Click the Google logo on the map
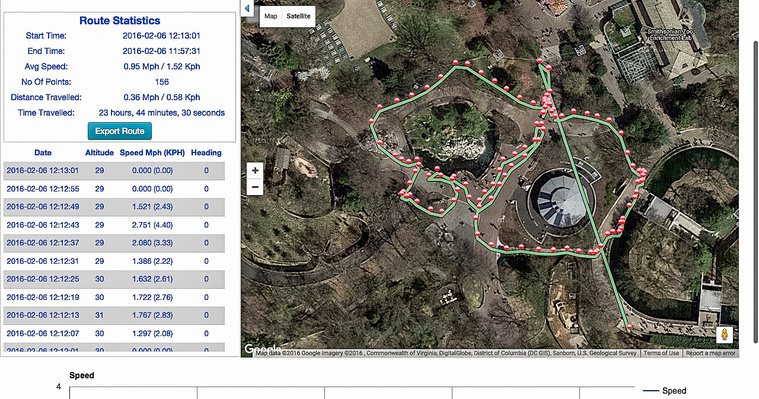The width and height of the screenshot is (759, 399). click(x=263, y=349)
